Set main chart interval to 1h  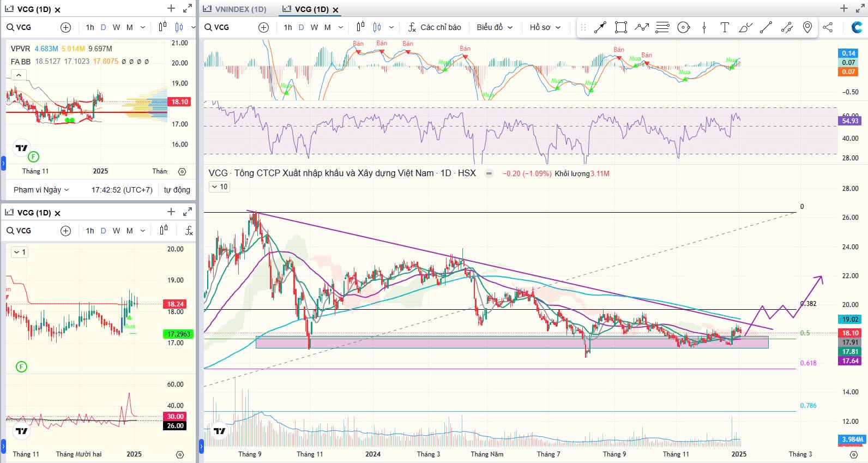[x=288, y=27]
